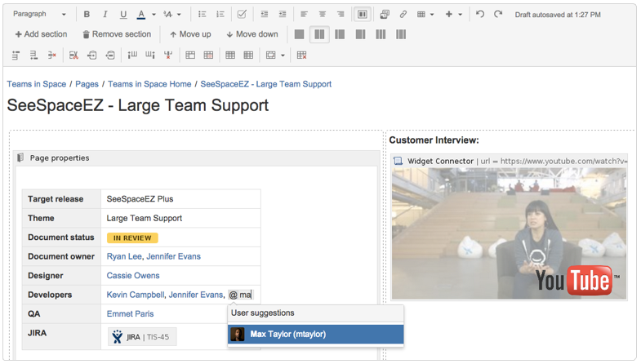
Task: Open Teams in Space Home breadcrumb
Action: (149, 84)
